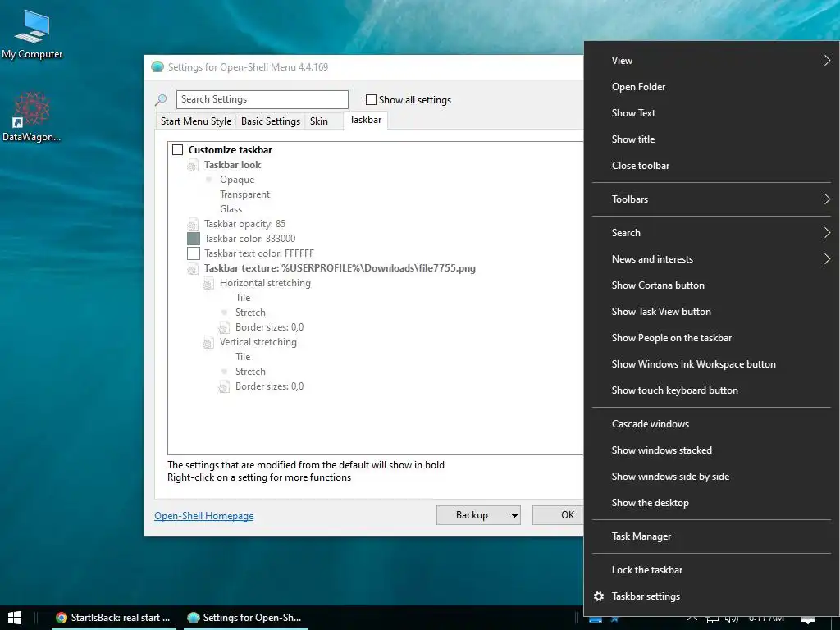Expand the View submenu arrow

tap(827, 61)
